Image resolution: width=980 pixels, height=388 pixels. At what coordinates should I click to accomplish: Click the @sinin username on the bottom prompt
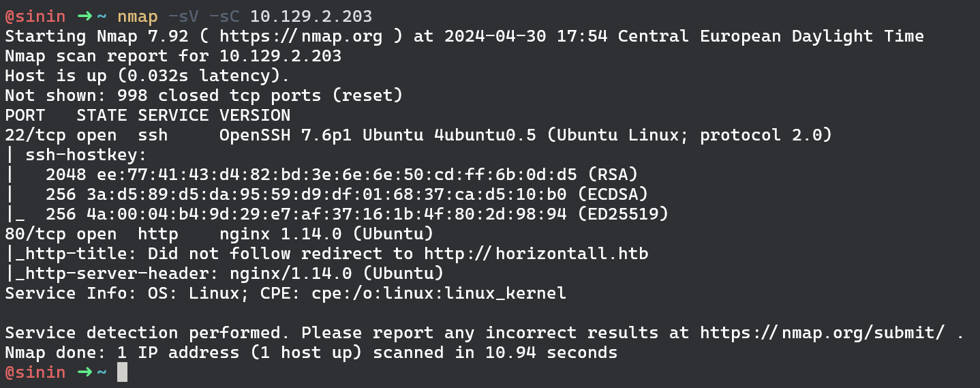[35, 373]
